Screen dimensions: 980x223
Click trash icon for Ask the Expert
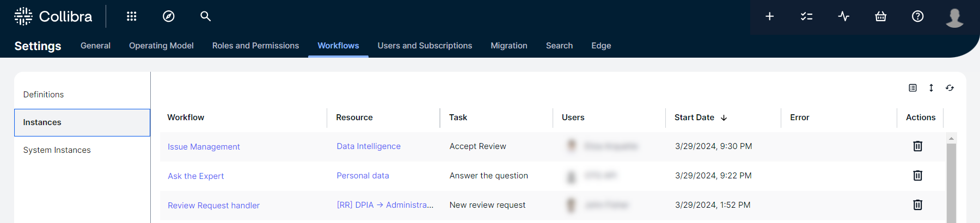tap(917, 176)
